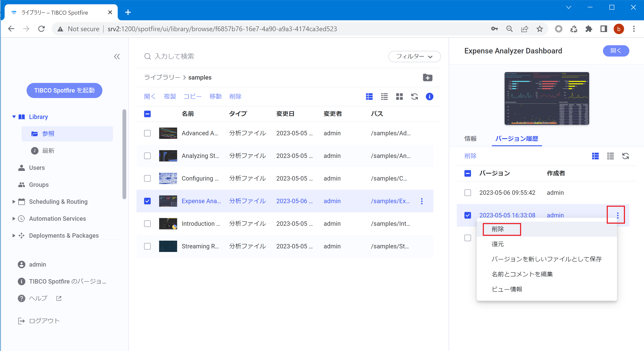Viewport: 644px width, 351px height.
Task: Open the saved passwords key icon
Action: [x=494, y=29]
